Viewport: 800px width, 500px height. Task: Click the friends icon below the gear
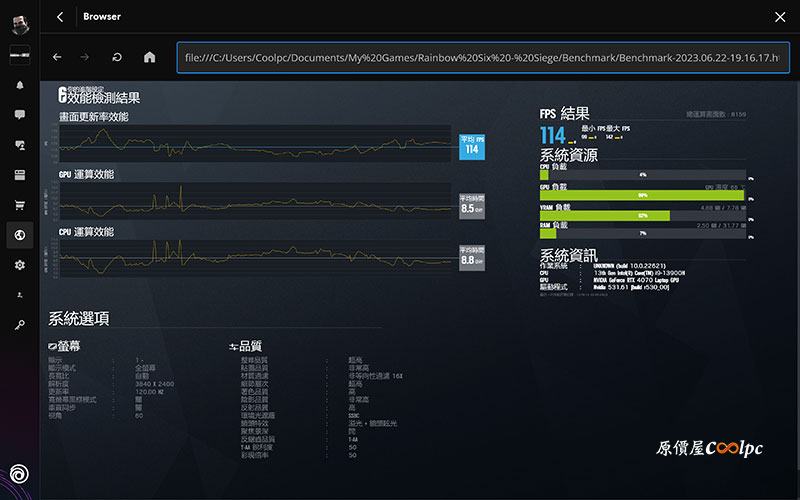(19, 295)
